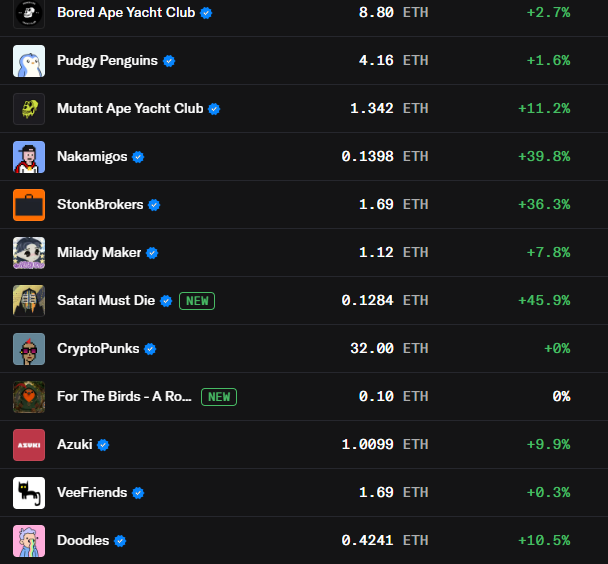The width and height of the screenshot is (608, 564).
Task: Click the +36.3% change value
Action: click(544, 205)
